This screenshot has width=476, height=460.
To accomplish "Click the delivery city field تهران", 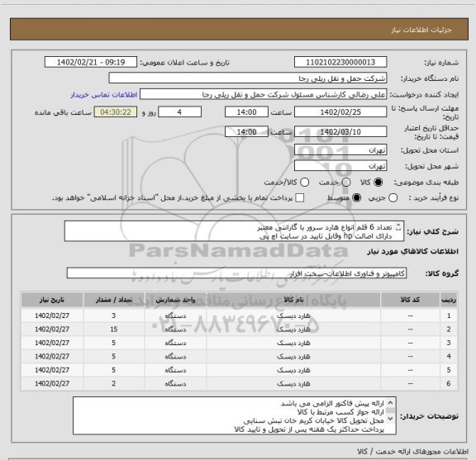I will coord(340,166).
